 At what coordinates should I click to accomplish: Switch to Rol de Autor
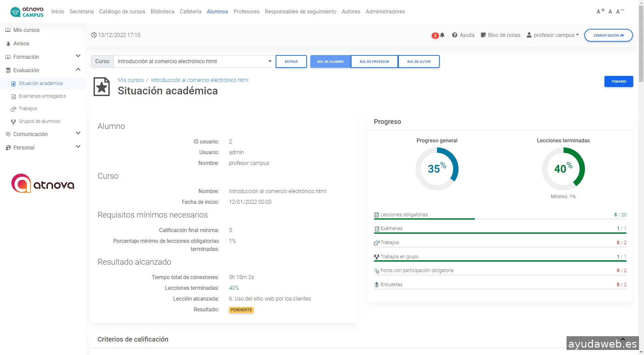(419, 61)
